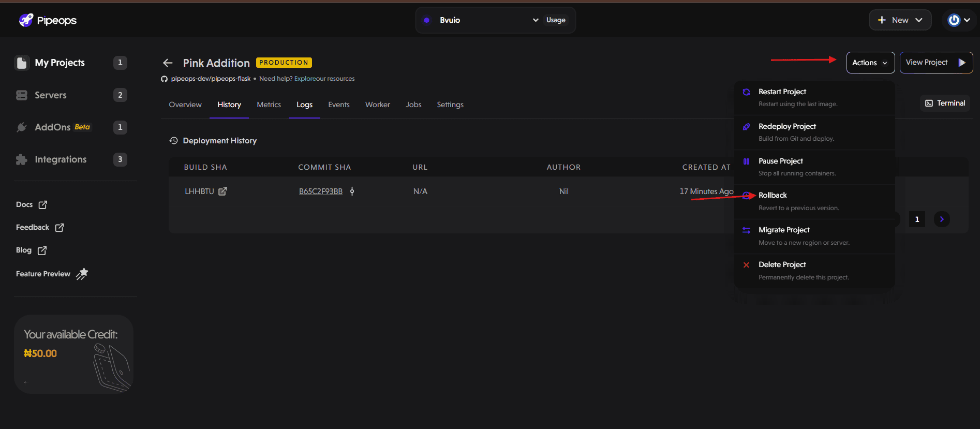Open the Jobs tab
The height and width of the screenshot is (429, 980).
(413, 105)
